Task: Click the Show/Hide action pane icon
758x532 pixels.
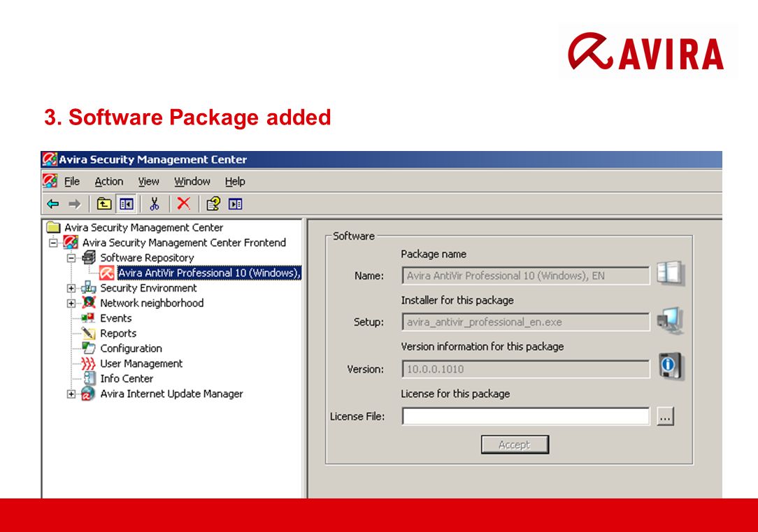Action: click(x=236, y=204)
